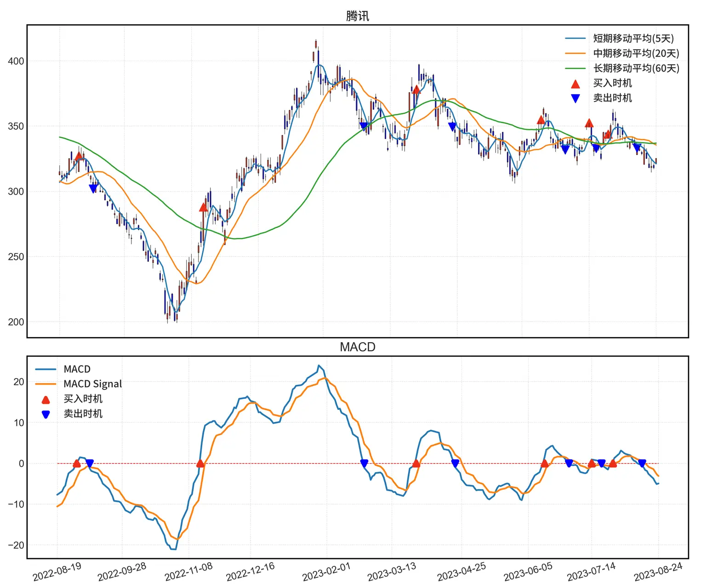The width and height of the screenshot is (706, 588).
Task: Click the 短期移动平均(5天) blue line sample in the legend
Action: [575, 39]
